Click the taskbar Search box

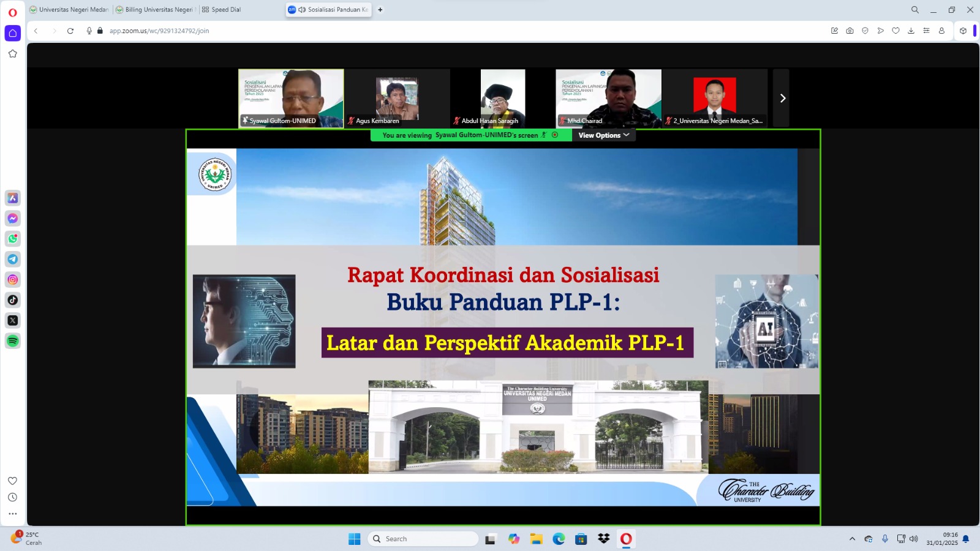coord(423,539)
